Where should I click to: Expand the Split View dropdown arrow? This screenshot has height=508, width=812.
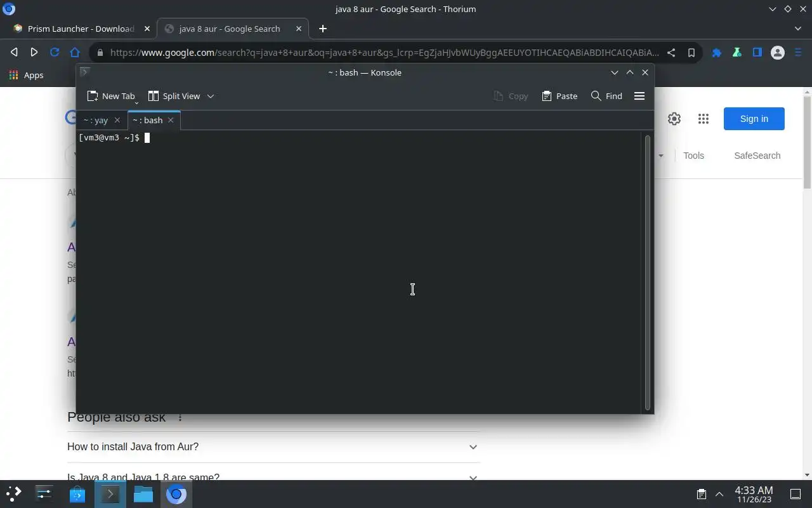[211, 96]
